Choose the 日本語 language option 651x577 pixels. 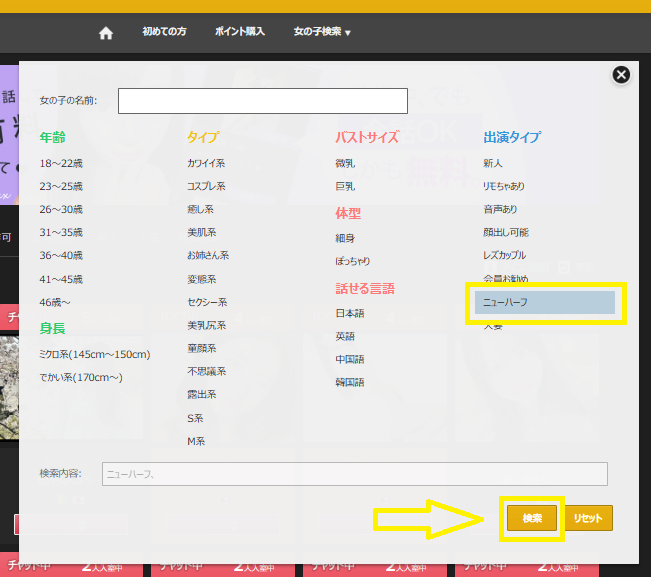(x=350, y=313)
